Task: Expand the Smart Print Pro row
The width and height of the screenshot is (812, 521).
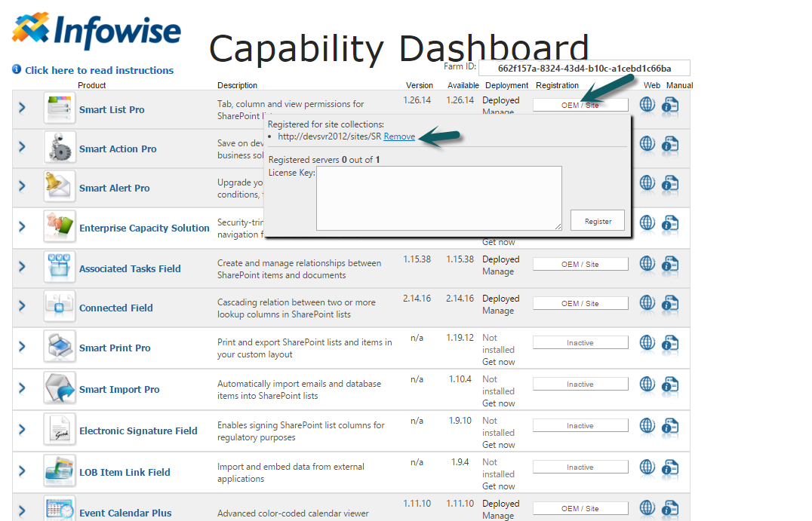Action: (22, 346)
